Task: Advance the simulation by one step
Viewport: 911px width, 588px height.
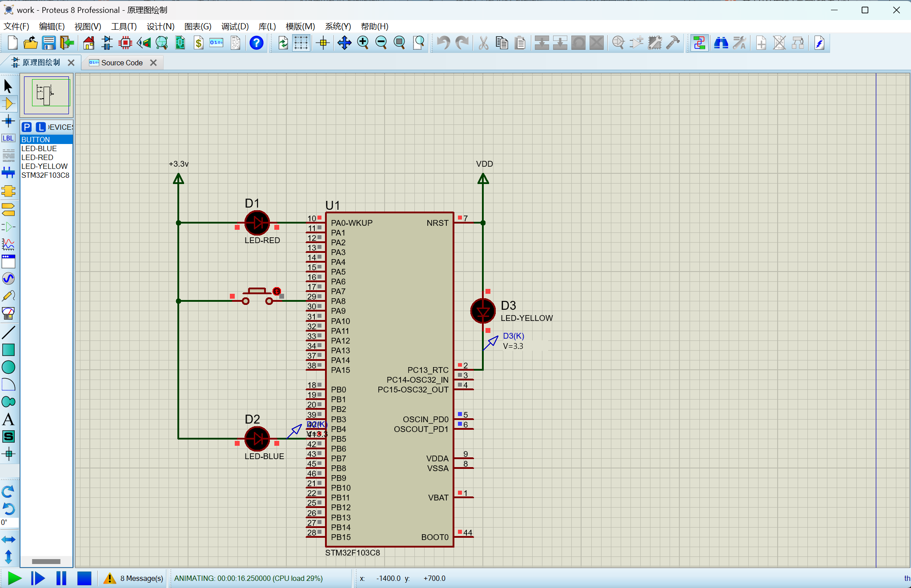Action: tap(38, 578)
